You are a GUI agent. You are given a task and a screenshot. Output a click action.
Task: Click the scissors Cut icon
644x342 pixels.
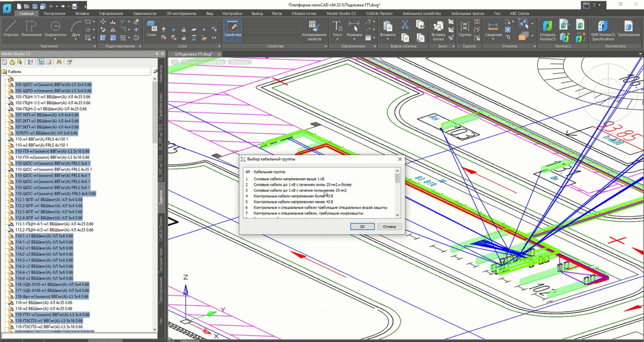(x=405, y=24)
